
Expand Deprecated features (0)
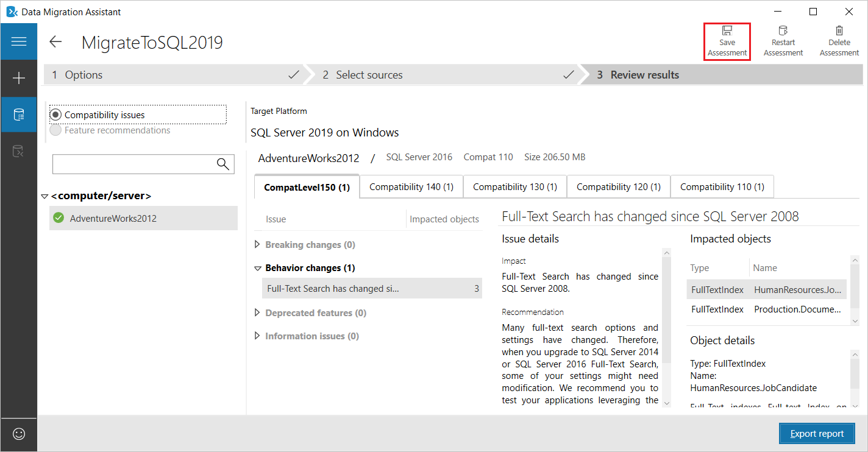pyautogui.click(x=257, y=313)
